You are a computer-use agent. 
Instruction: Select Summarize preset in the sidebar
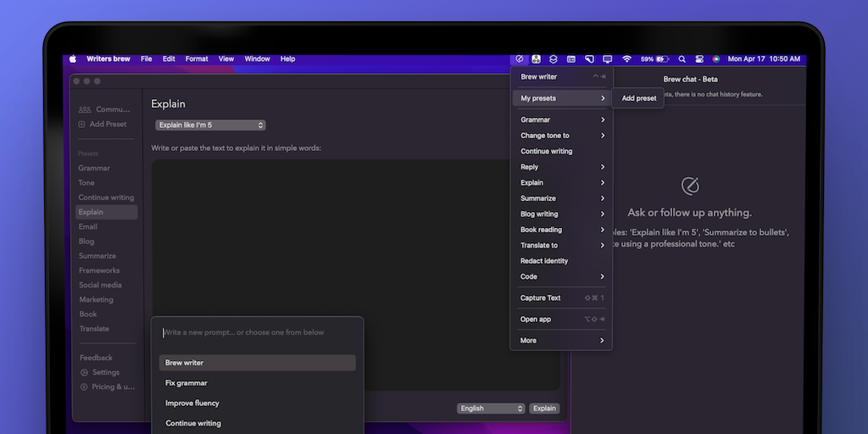coord(97,256)
